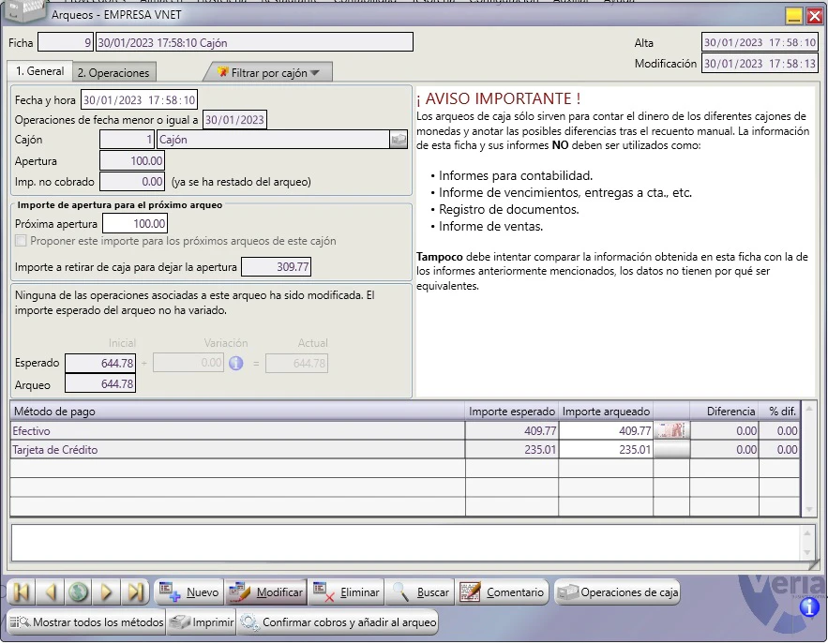Click the Próxima apertura input field
The height and width of the screenshot is (644, 828).
(x=135, y=224)
